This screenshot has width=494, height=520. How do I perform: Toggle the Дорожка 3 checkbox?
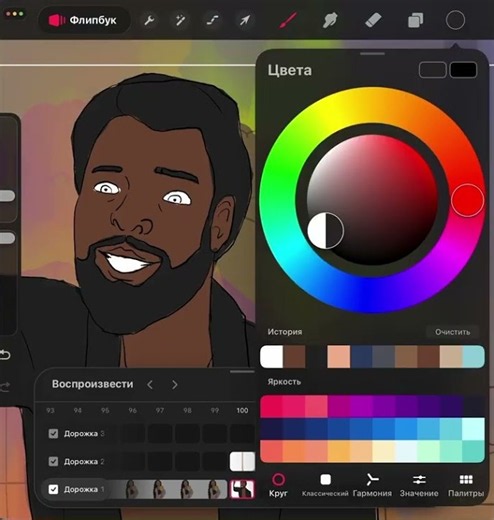[x=53, y=434]
